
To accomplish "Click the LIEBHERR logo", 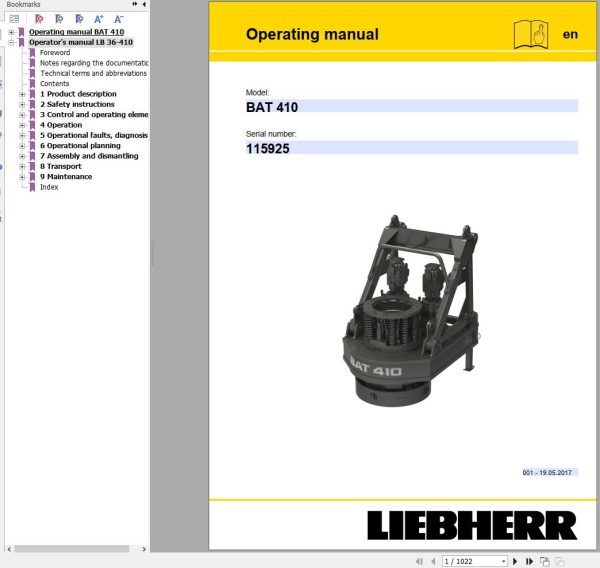I will click(472, 525).
